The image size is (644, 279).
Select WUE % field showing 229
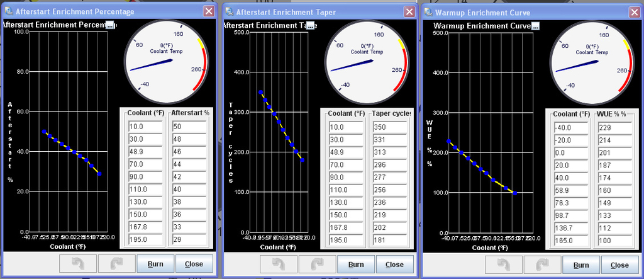tap(614, 128)
